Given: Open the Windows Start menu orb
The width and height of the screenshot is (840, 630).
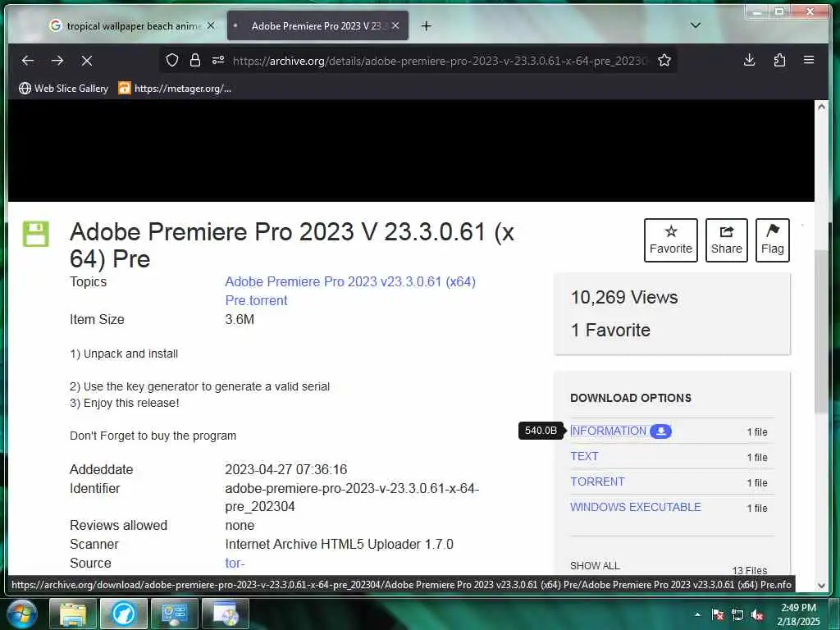Looking at the screenshot, I should [x=21, y=614].
